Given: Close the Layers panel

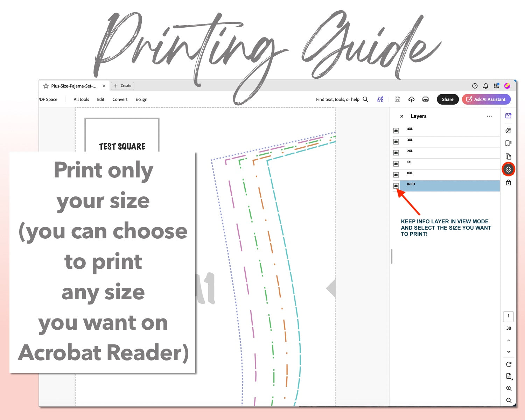Looking at the screenshot, I should pos(402,116).
